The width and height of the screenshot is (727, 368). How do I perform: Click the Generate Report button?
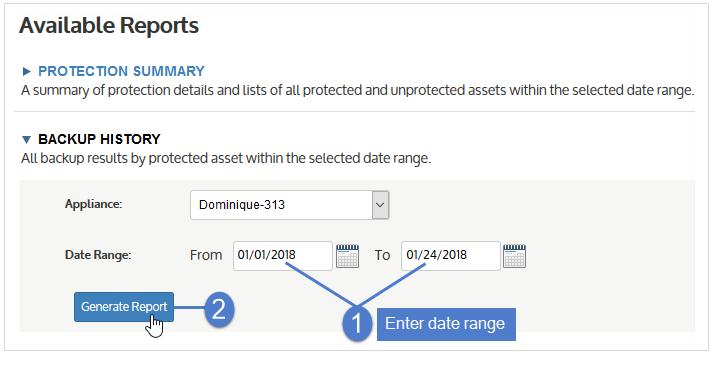[x=124, y=307]
